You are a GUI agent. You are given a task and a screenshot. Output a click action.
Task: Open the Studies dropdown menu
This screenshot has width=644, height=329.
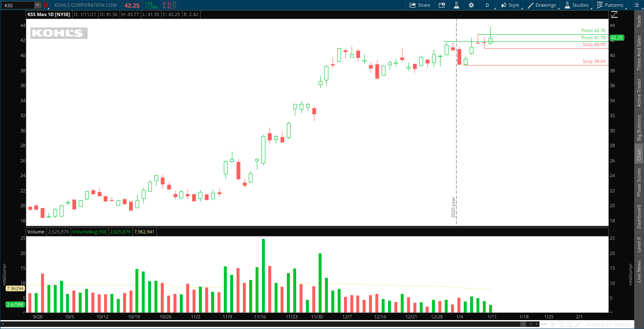tap(577, 5)
